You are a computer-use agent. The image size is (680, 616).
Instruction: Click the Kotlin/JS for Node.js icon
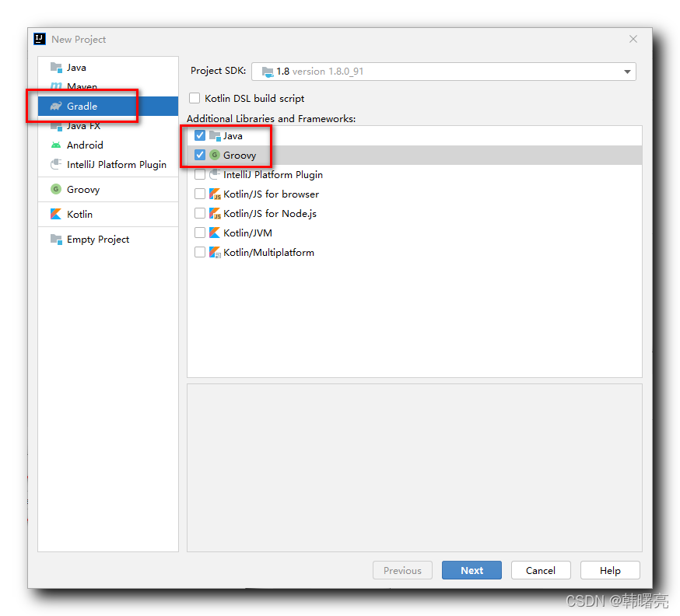point(215,213)
